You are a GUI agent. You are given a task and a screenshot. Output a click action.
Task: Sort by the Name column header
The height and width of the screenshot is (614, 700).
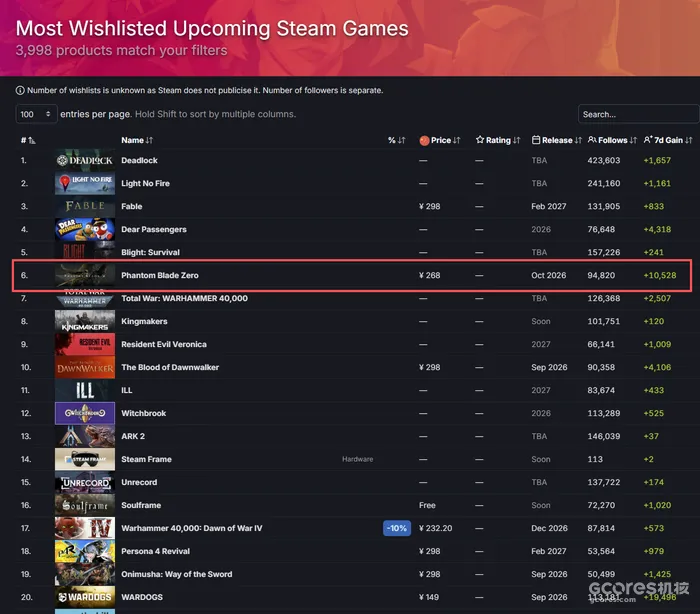click(137, 140)
